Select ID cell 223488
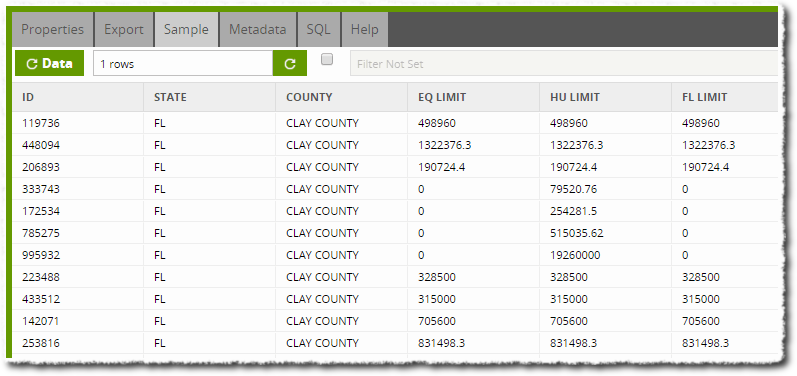Image resolution: width=797 pixels, height=376 pixels. 41,277
